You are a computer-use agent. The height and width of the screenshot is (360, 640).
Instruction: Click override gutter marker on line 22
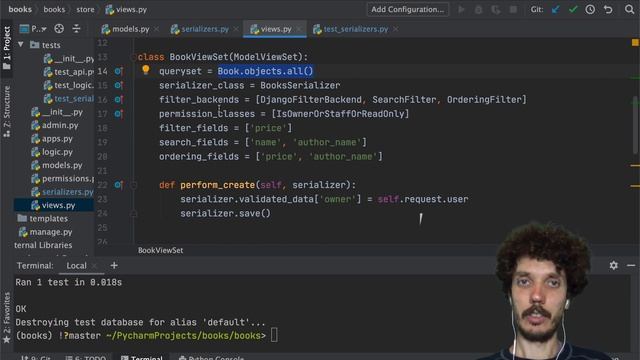tap(118, 185)
